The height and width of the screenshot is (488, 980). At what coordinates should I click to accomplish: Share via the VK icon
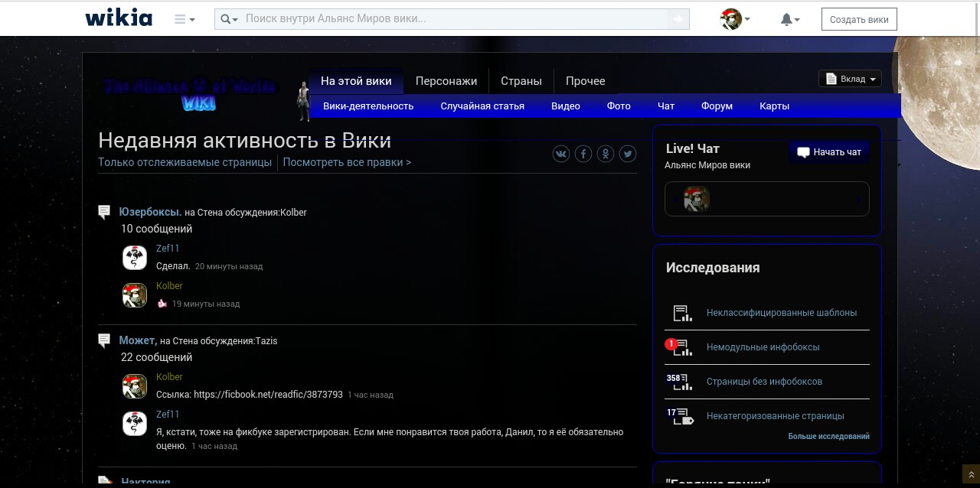561,154
